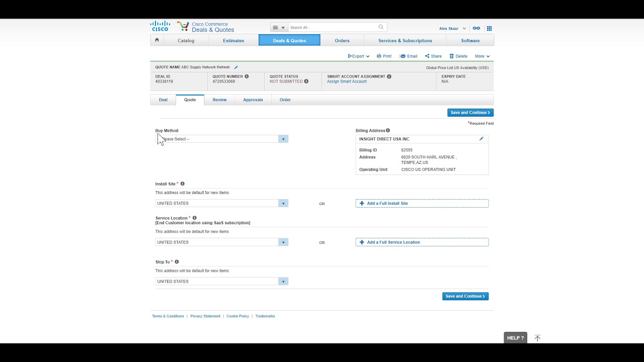
Task: Click the top Save and Continue button
Action: point(470,113)
